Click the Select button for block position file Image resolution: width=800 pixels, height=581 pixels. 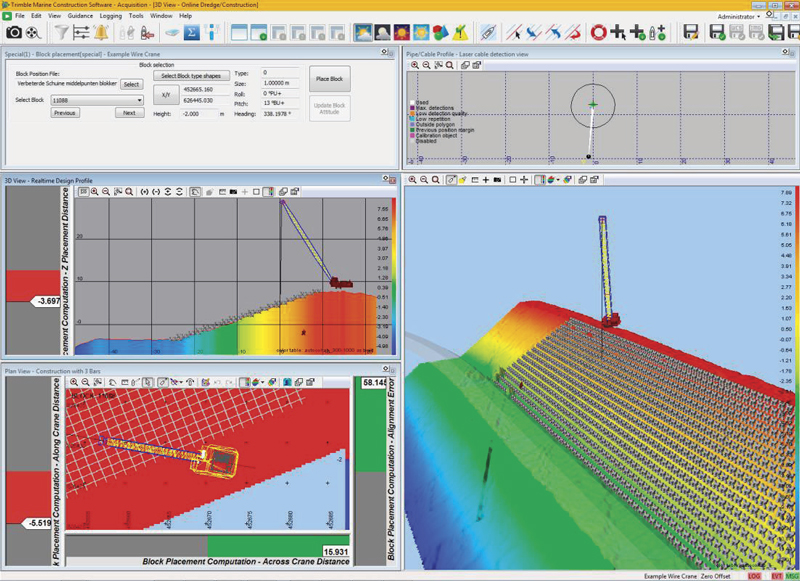[131, 84]
